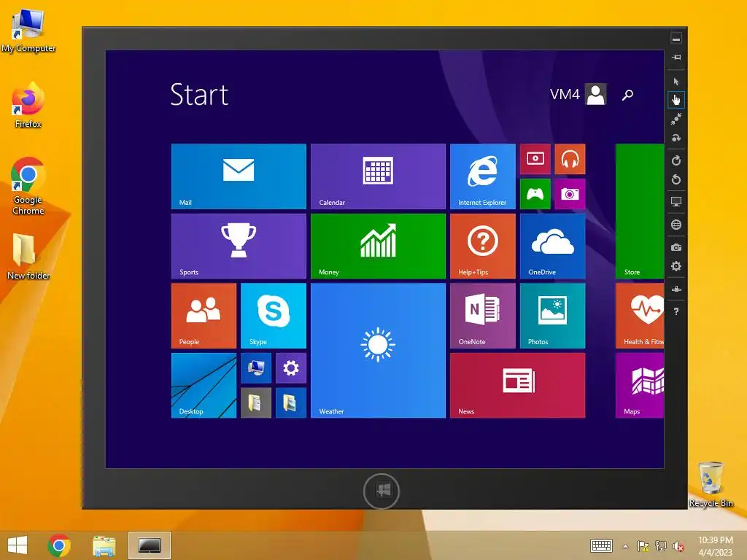
Task: Open the Mail tile
Action: [x=239, y=176]
